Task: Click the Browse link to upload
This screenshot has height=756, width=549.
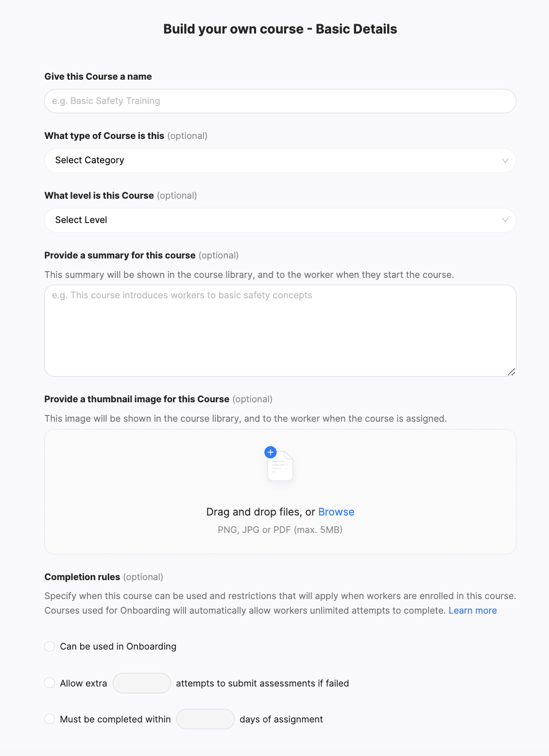Action: point(336,512)
